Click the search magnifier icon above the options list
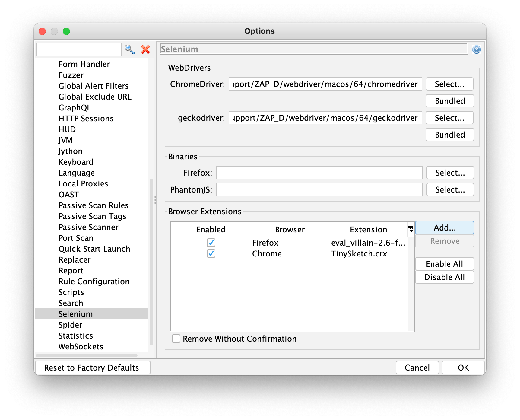This screenshot has height=420, width=520. click(130, 49)
